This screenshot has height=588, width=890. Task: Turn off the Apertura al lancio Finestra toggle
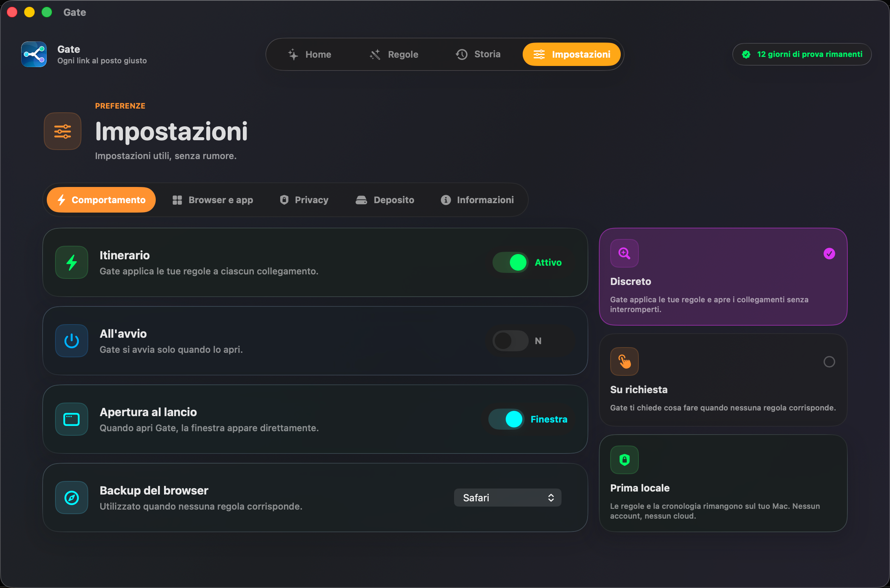click(506, 419)
